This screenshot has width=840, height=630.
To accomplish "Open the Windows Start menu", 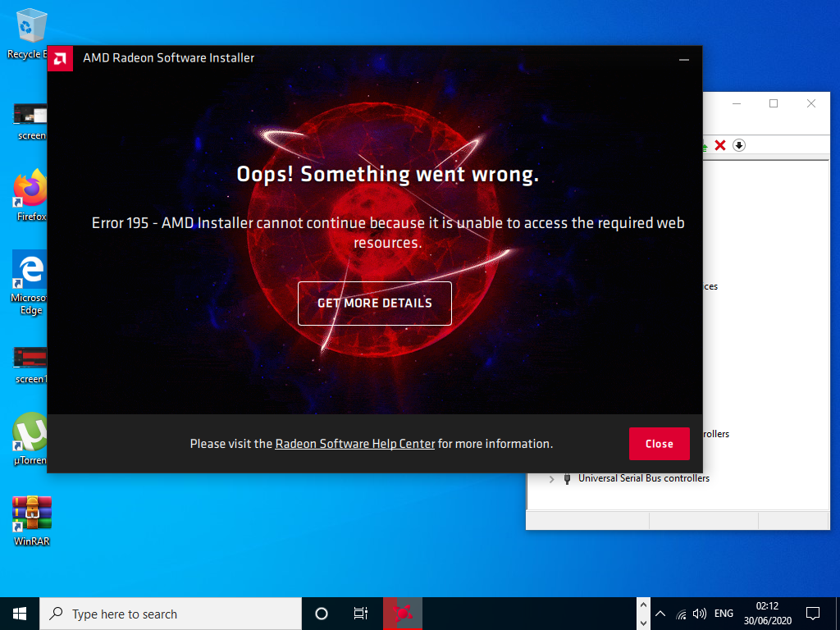I will click(20, 614).
